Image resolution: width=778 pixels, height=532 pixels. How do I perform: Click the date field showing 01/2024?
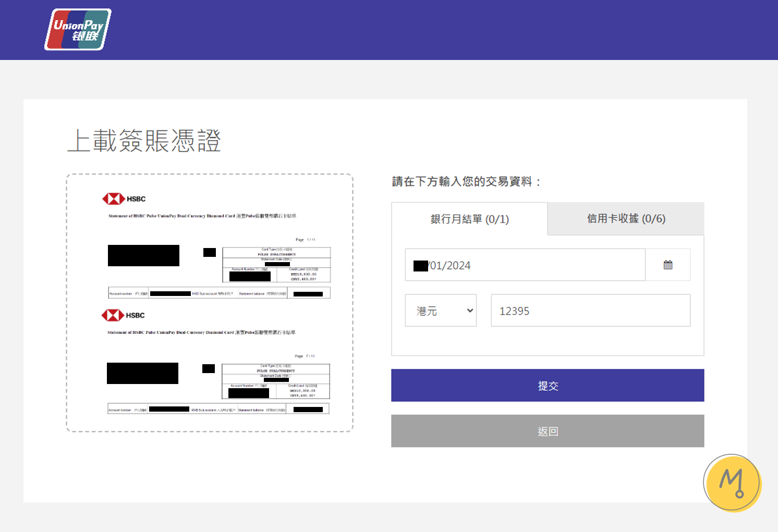pos(525,265)
